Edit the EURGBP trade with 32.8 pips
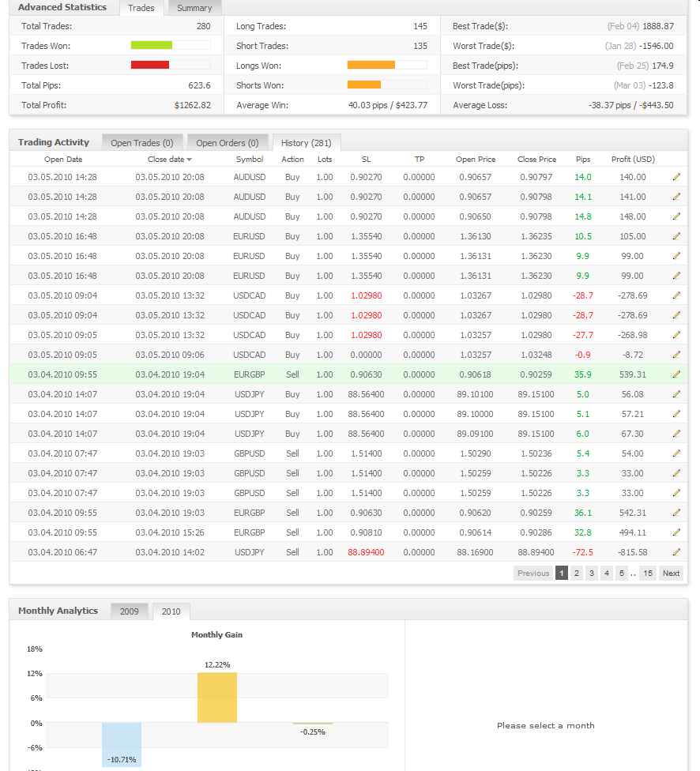The height and width of the screenshot is (771, 700). tap(676, 532)
